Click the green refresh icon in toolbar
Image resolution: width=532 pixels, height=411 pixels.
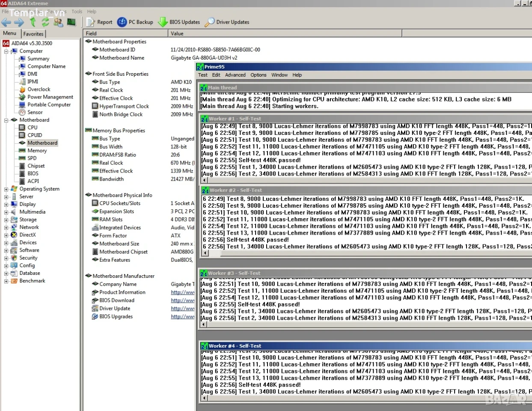pyautogui.click(x=45, y=22)
